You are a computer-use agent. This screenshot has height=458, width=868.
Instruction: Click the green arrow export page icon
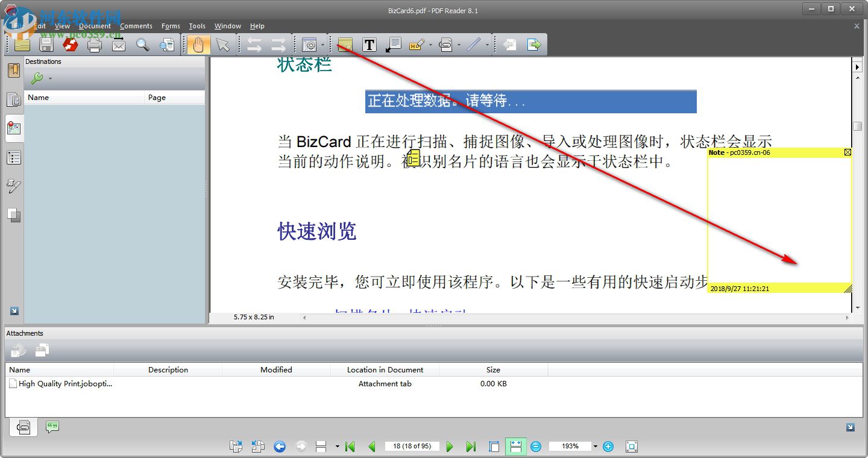pyautogui.click(x=534, y=45)
